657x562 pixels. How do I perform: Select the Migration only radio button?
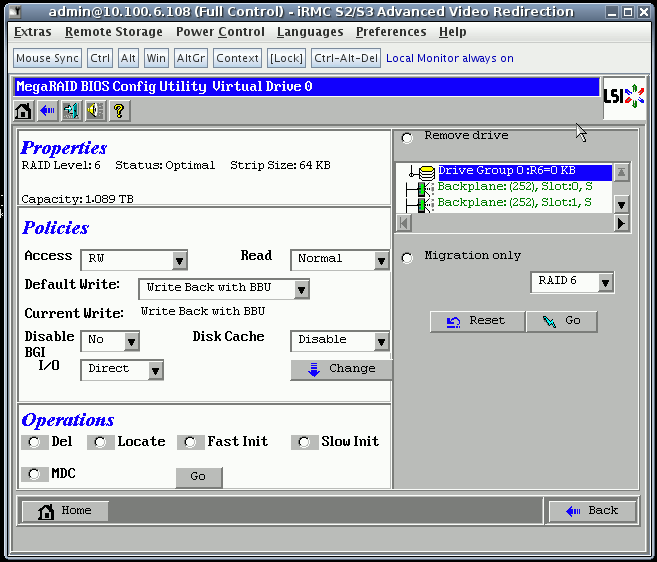(x=407, y=257)
